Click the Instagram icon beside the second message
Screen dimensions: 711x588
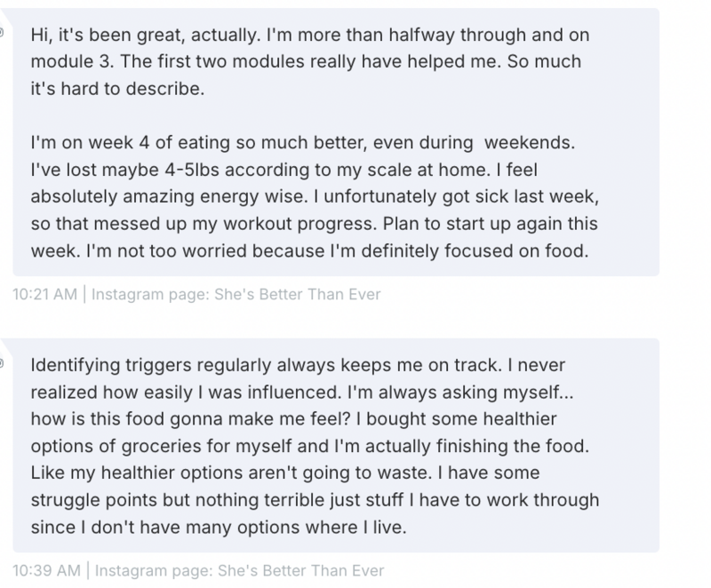click(3, 364)
